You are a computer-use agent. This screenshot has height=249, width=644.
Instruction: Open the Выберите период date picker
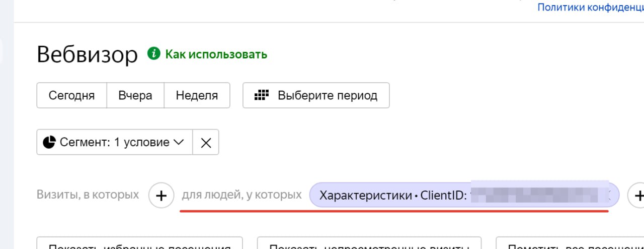316,95
